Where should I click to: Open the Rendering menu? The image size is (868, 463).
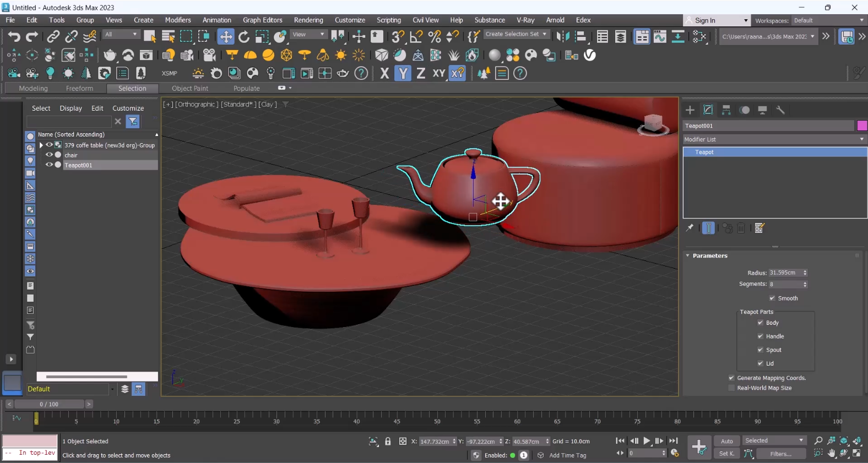point(308,20)
